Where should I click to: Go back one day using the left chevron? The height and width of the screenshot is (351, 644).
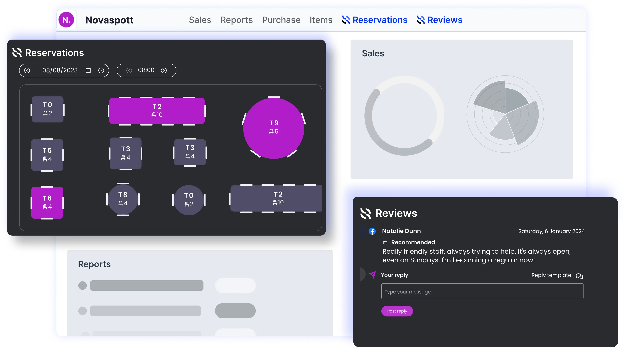click(27, 70)
